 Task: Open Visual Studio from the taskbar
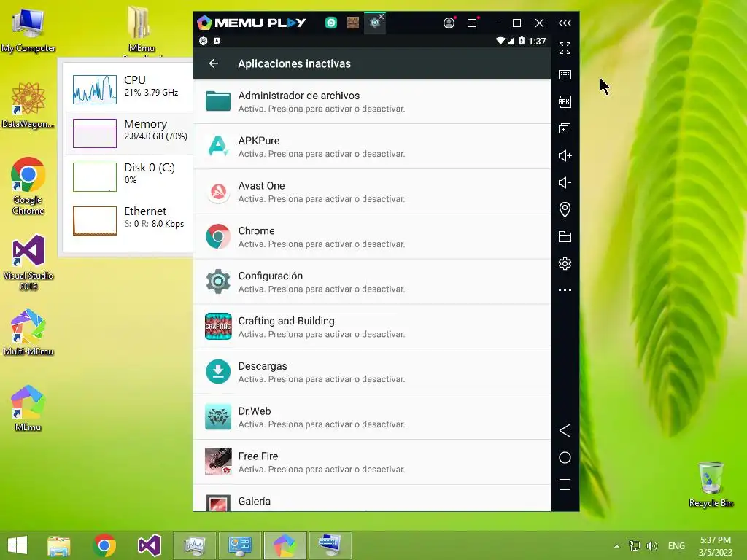tap(149, 545)
